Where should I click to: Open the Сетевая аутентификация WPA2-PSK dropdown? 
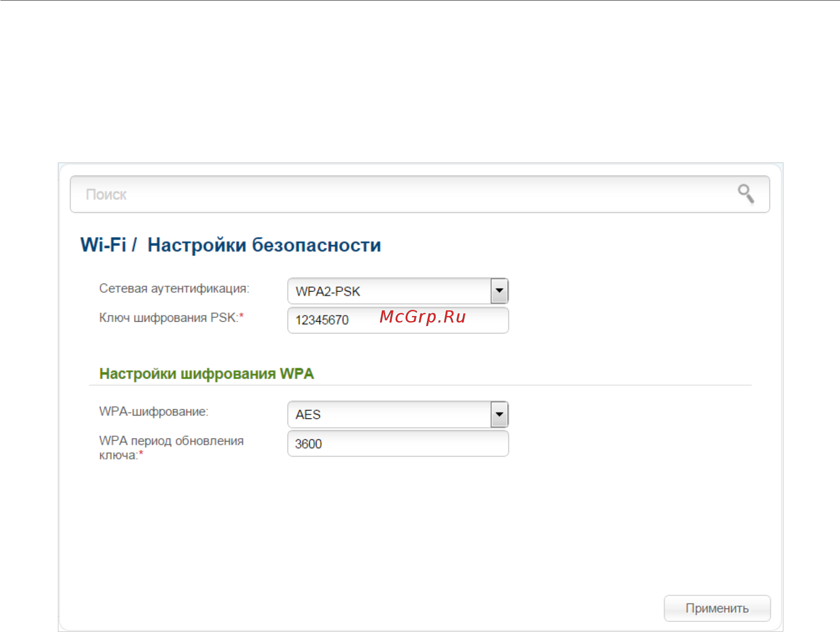(x=398, y=291)
